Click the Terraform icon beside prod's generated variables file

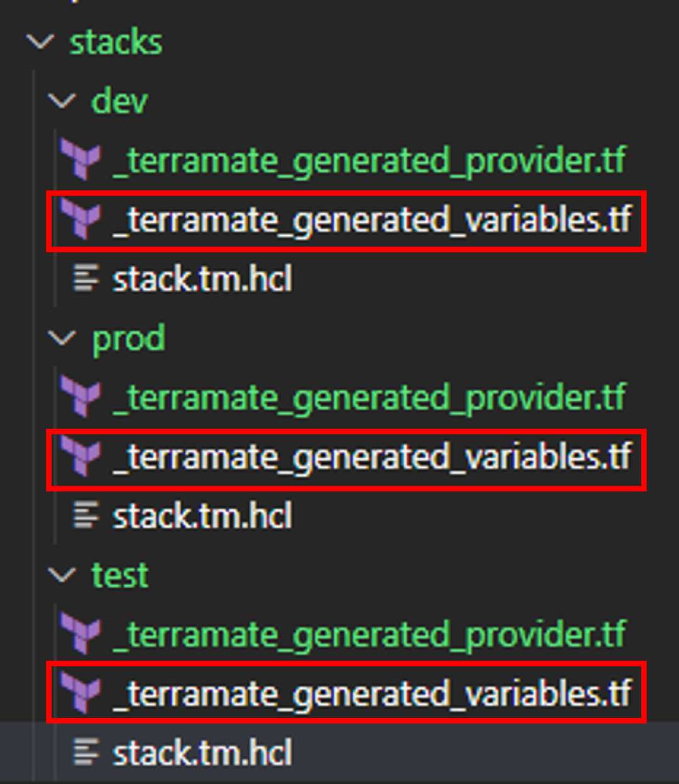80,457
